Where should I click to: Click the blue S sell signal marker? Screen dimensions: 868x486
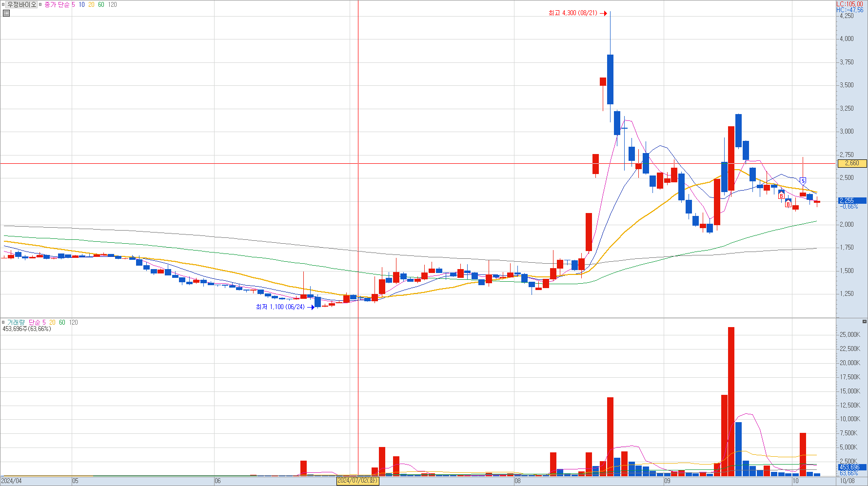(x=803, y=181)
